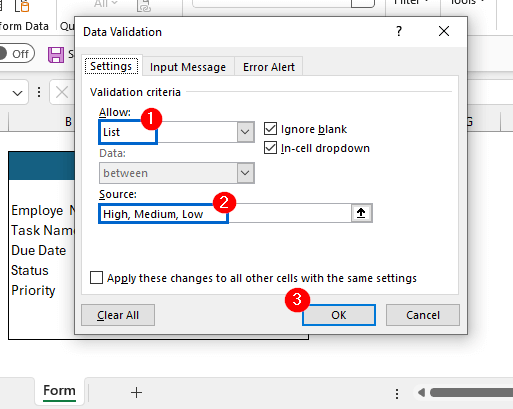Add a new sheet with plus icon
The height and width of the screenshot is (409, 513).
[136, 392]
